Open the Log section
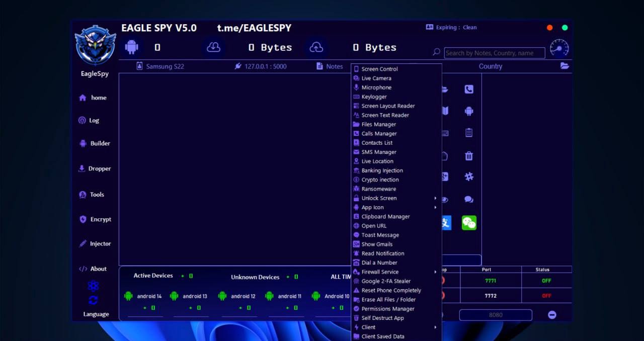Screen dimensions: 644x341 (x=89, y=120)
